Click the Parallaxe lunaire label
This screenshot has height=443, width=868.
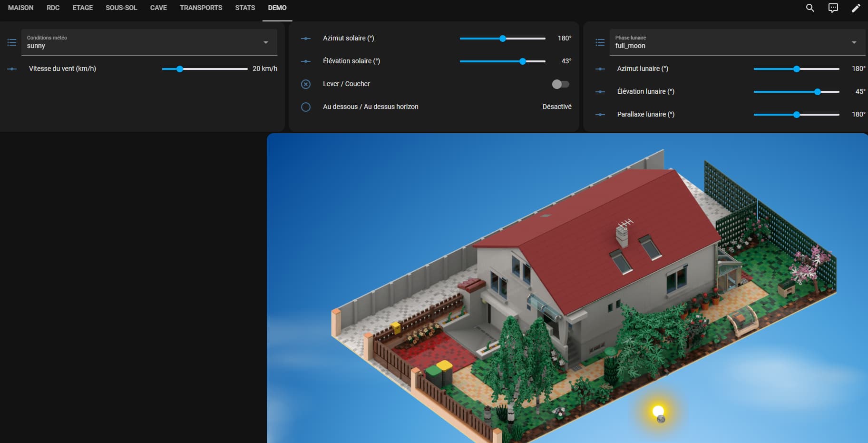645,114
